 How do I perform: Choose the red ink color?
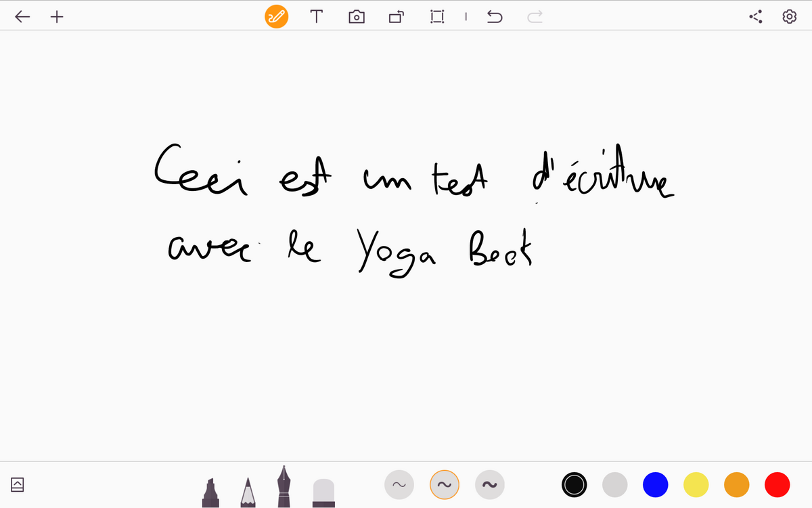777,484
